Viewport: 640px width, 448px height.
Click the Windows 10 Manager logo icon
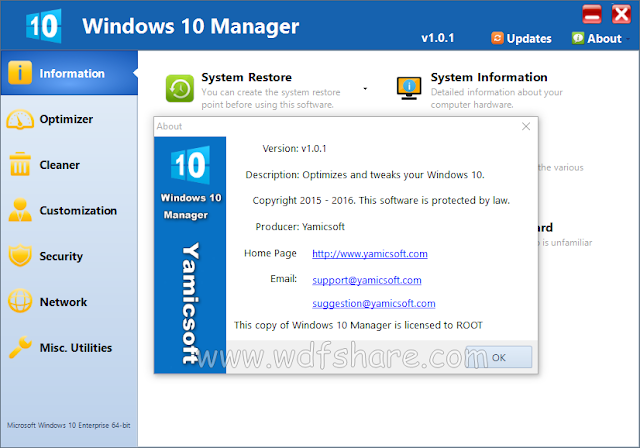(x=43, y=26)
